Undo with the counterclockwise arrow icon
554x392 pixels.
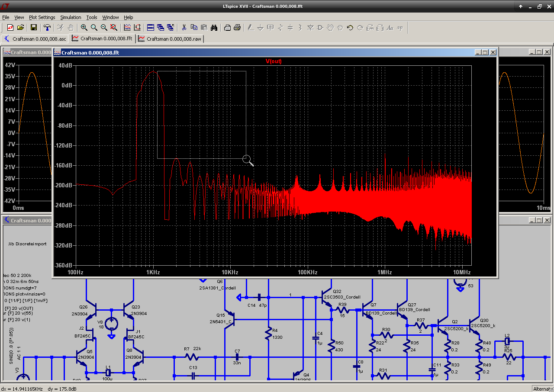pyautogui.click(x=350, y=28)
